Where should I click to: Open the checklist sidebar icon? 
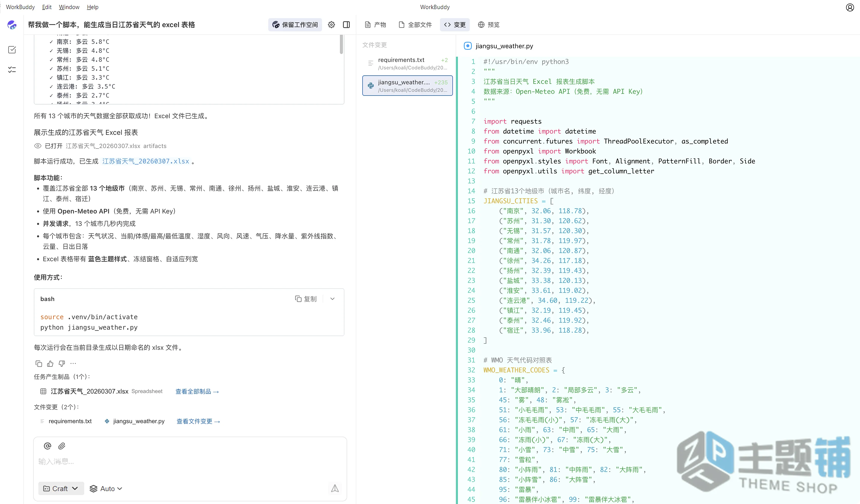(x=12, y=70)
